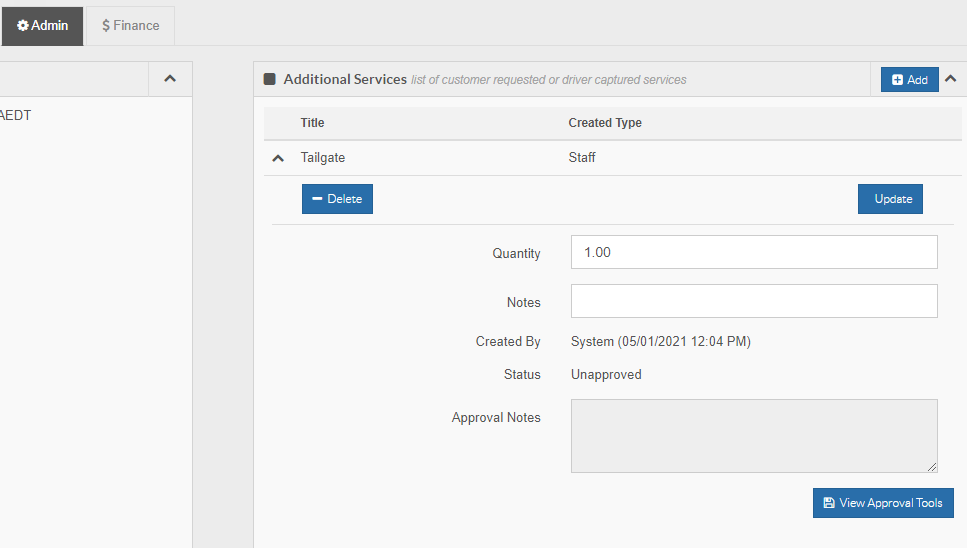Select the Tailgate service title
Viewport: 967px width, 548px height.
(x=323, y=158)
